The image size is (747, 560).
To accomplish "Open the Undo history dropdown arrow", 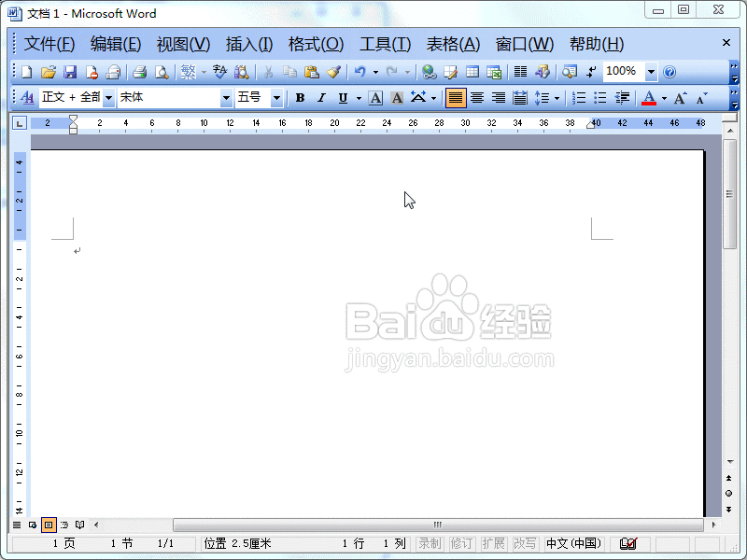I will point(375,72).
